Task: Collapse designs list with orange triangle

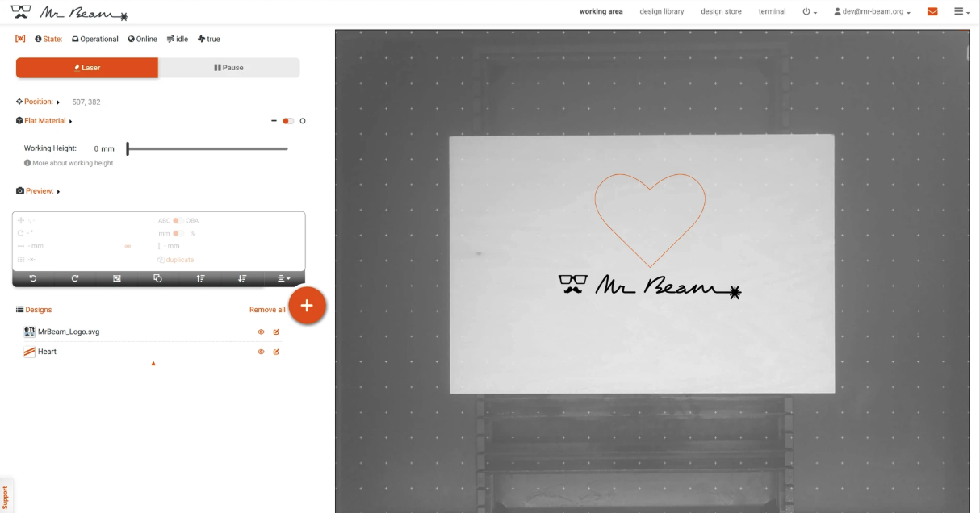Action: click(153, 364)
